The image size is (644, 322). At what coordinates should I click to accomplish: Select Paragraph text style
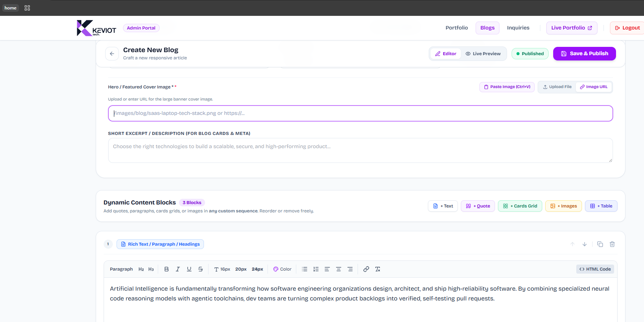(121, 269)
